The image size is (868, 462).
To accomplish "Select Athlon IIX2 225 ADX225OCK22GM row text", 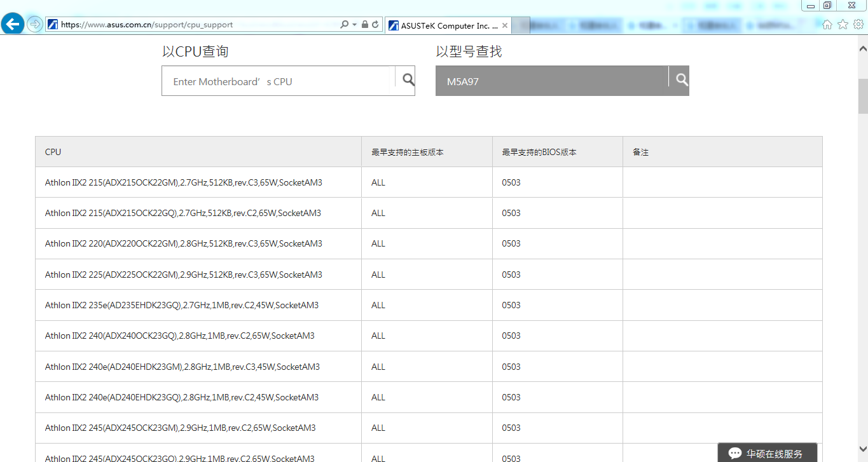I will 184,275.
